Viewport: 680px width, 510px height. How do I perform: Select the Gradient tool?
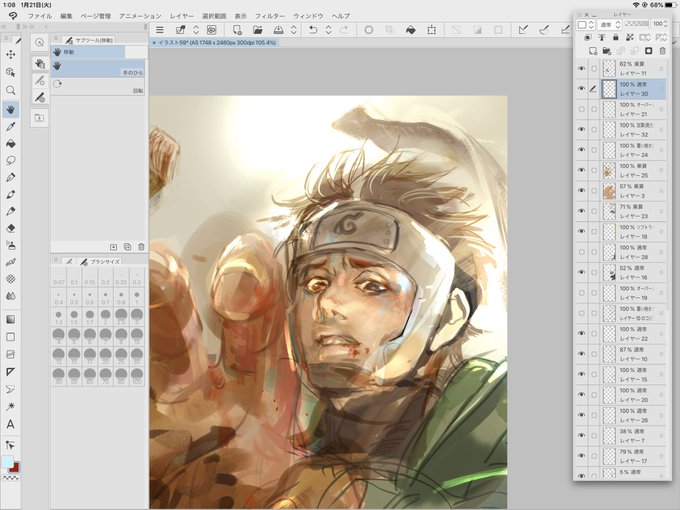point(10,320)
